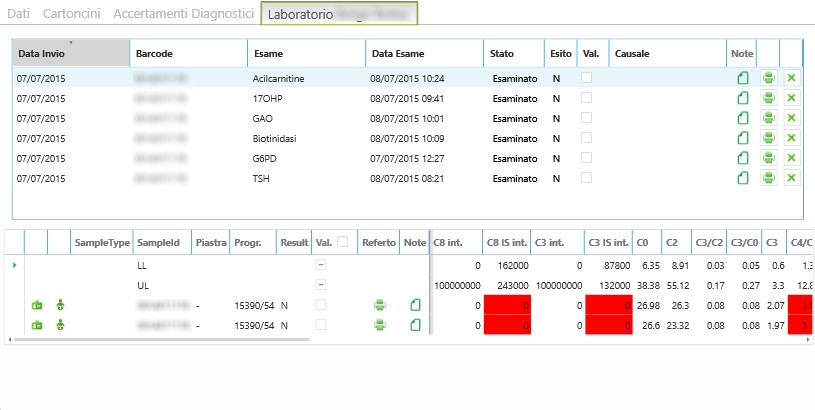Open the Accertamenti Diagnostici tab

pyautogui.click(x=184, y=14)
